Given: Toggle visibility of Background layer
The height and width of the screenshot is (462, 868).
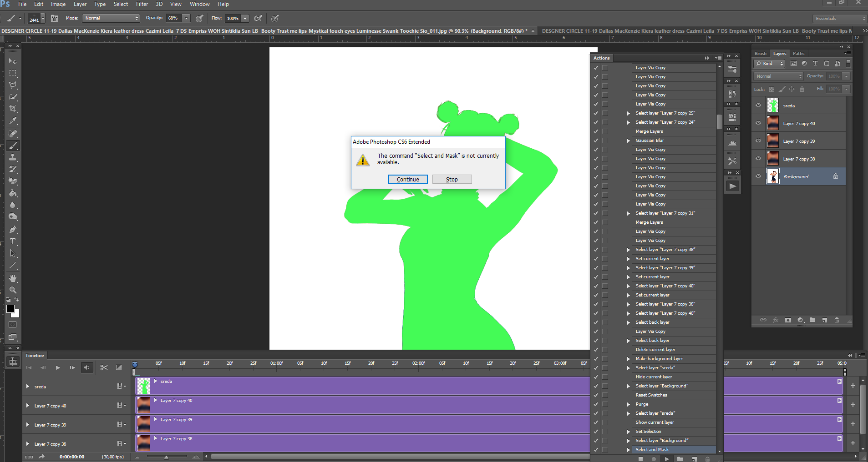Looking at the screenshot, I should tap(758, 176).
